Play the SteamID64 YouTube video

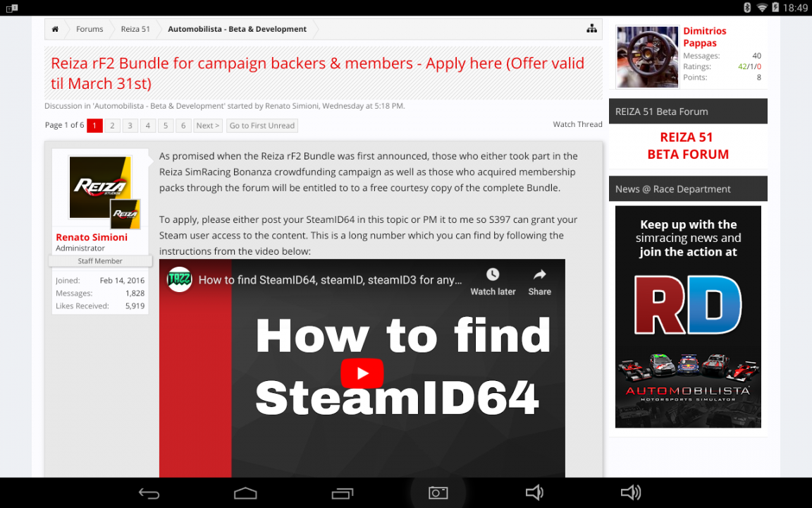point(362,373)
